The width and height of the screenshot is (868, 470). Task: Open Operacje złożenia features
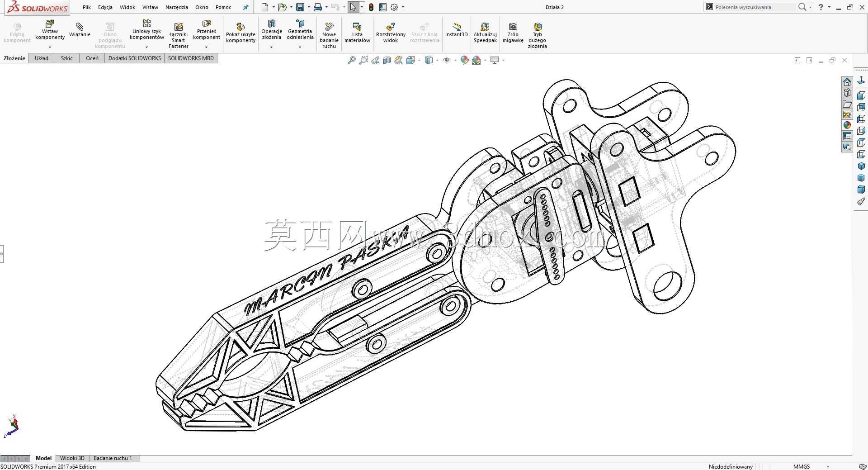(271, 30)
